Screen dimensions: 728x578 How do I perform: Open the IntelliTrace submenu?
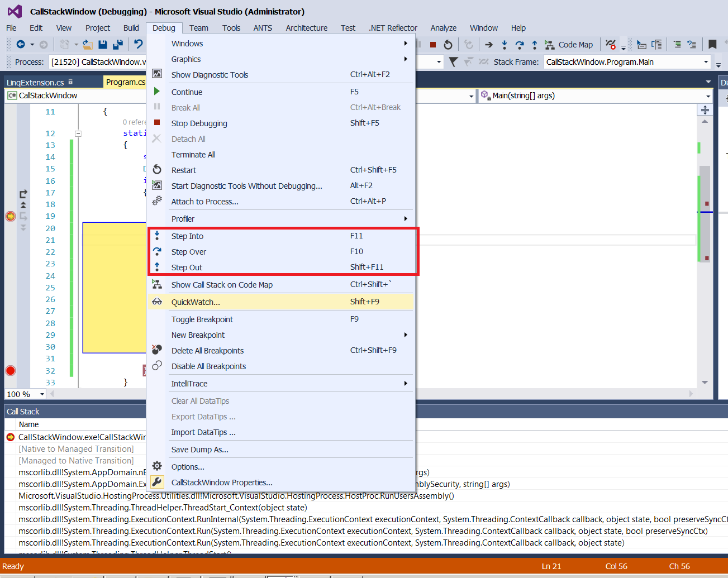pos(280,384)
